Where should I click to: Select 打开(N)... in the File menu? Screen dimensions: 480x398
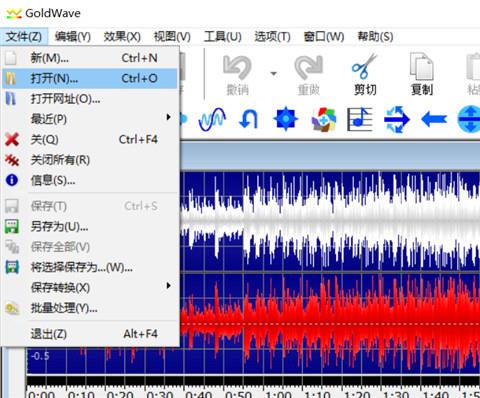[90, 79]
